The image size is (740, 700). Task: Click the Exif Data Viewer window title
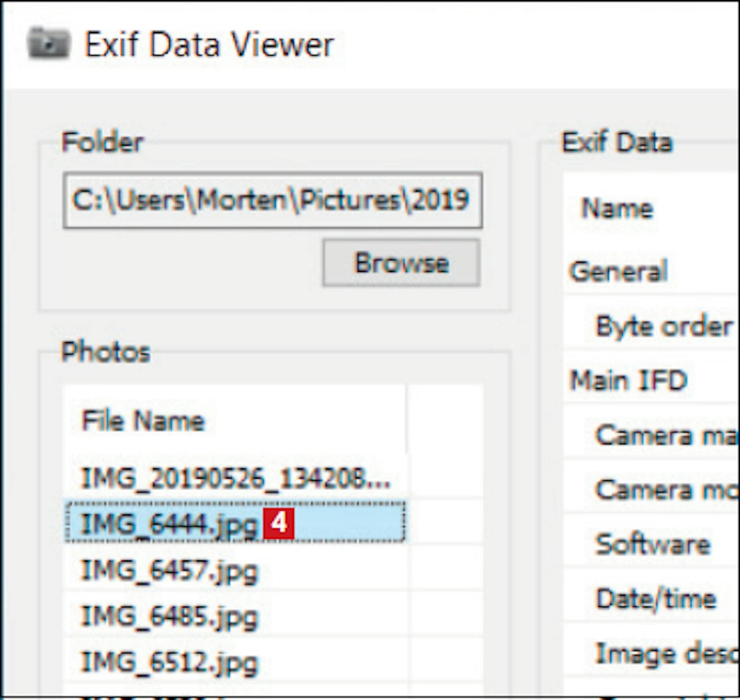coord(209,45)
